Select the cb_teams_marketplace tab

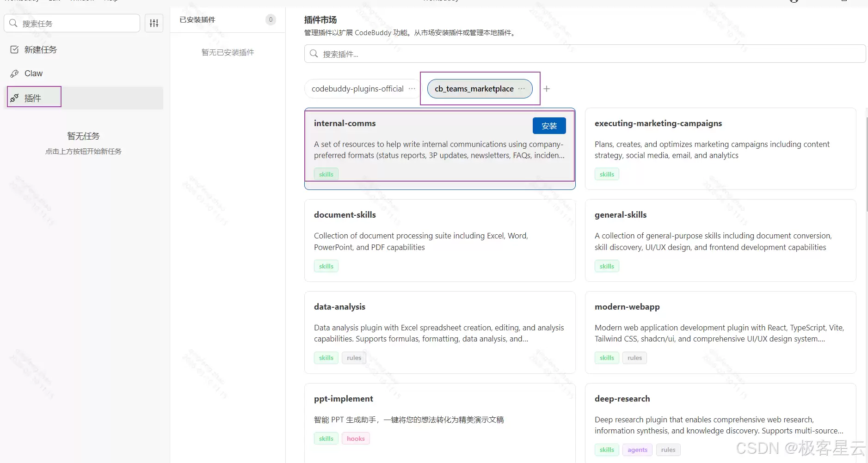474,89
